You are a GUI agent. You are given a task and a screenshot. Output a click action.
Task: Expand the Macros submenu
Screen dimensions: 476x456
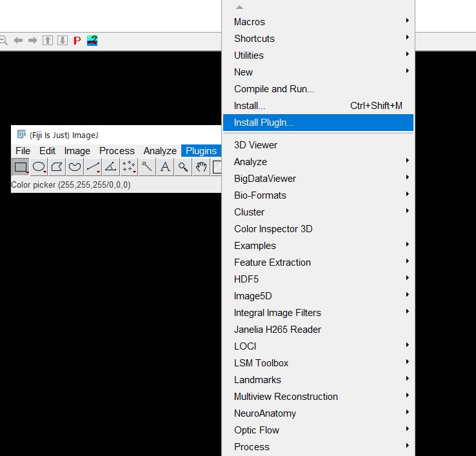[x=318, y=22]
